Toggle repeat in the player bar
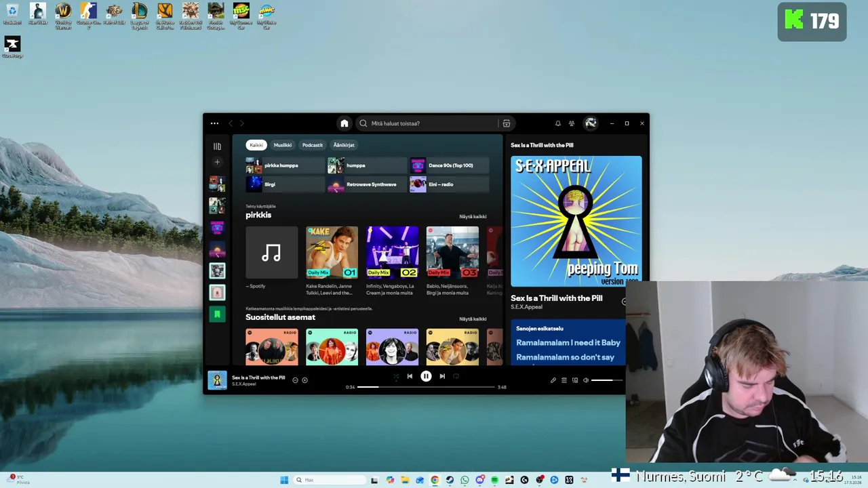 coord(456,376)
